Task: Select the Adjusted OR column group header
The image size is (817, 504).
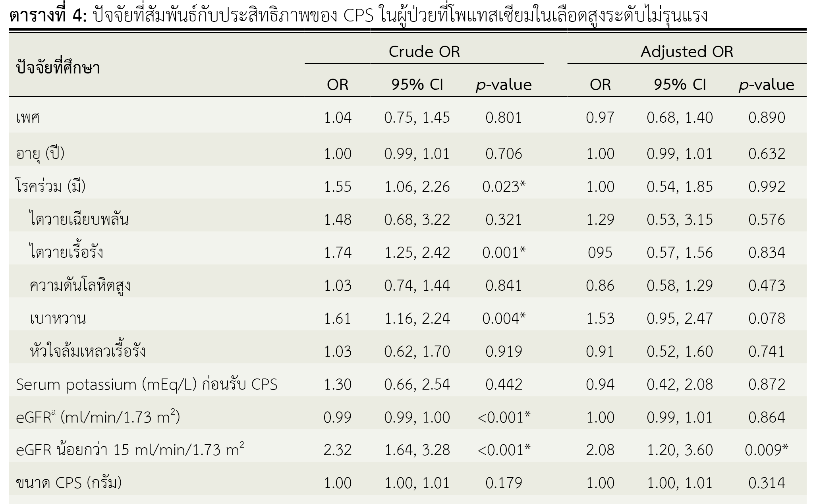Action: click(x=687, y=52)
